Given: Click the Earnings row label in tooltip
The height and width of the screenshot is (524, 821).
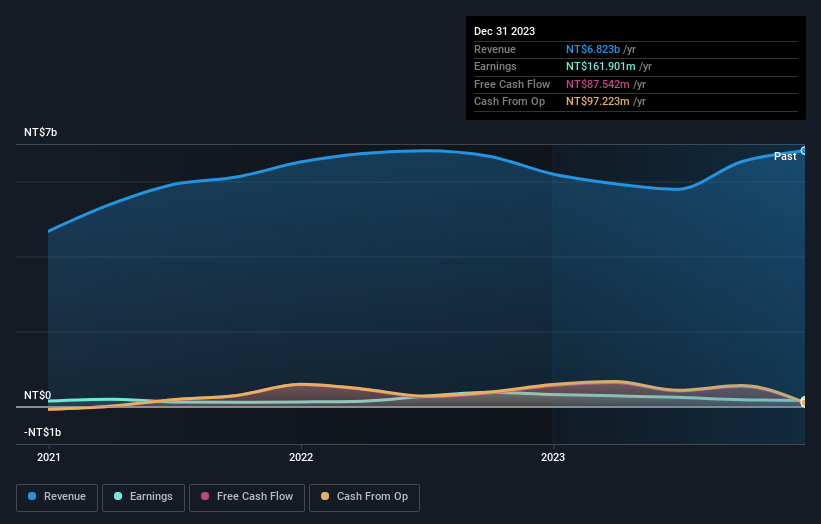Looking at the screenshot, I should pyautogui.click(x=495, y=66).
